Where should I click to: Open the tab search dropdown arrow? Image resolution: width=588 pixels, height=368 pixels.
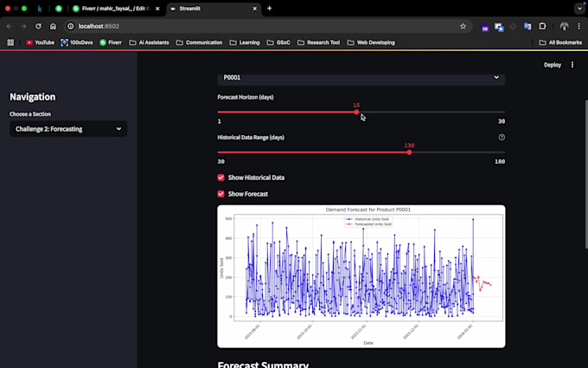[x=579, y=9]
